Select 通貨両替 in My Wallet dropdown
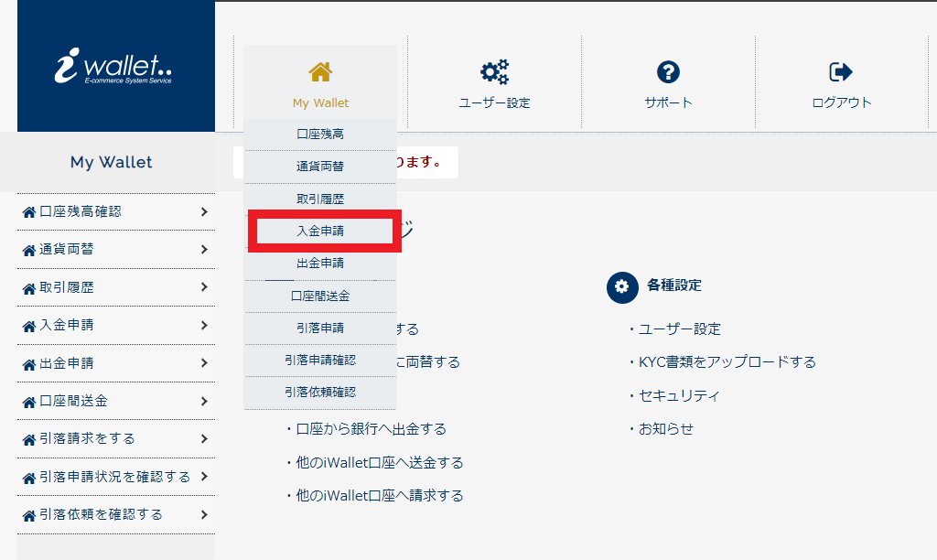 [320, 167]
